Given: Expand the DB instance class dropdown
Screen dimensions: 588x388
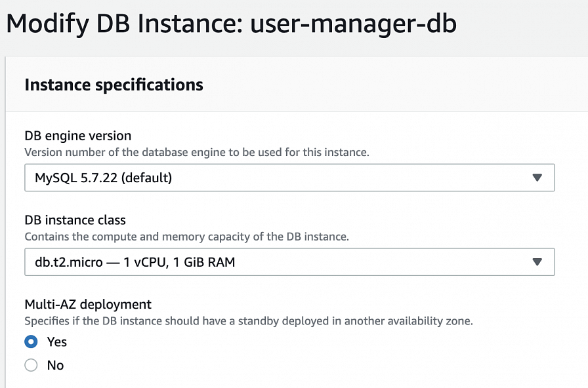Looking at the screenshot, I should pos(289,262).
